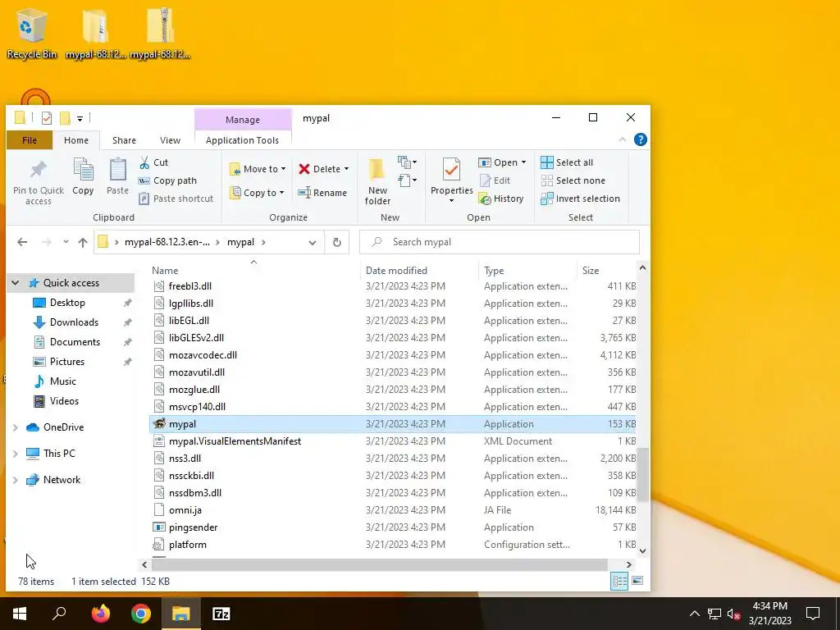Sort by Size column header

[x=605, y=271]
